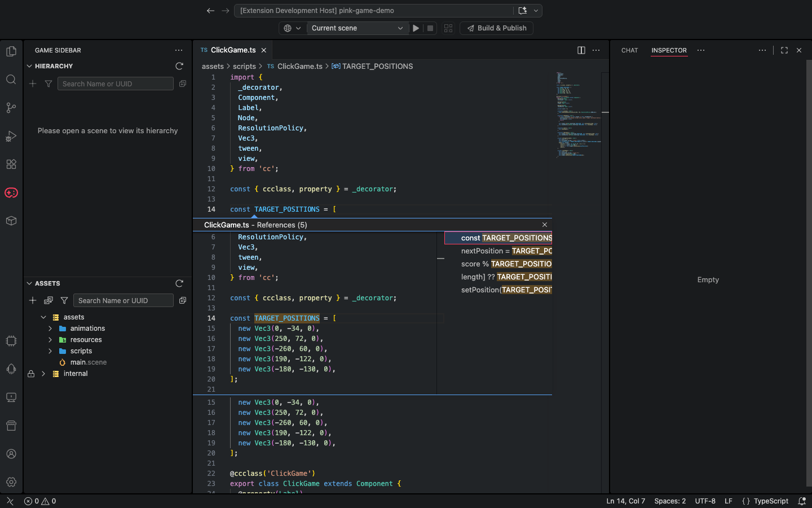Screen dimensions: 812x508
Task: Click the Hierarchy search field
Action: pos(115,84)
